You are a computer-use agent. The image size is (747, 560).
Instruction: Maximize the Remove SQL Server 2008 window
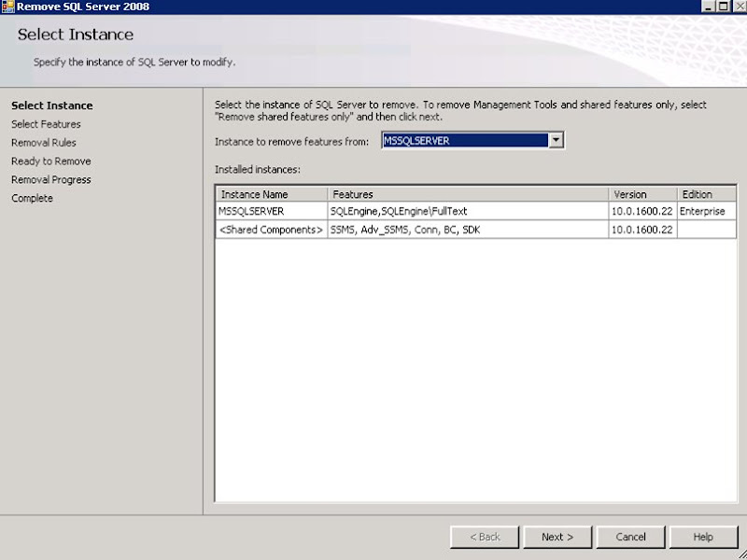coord(723,7)
